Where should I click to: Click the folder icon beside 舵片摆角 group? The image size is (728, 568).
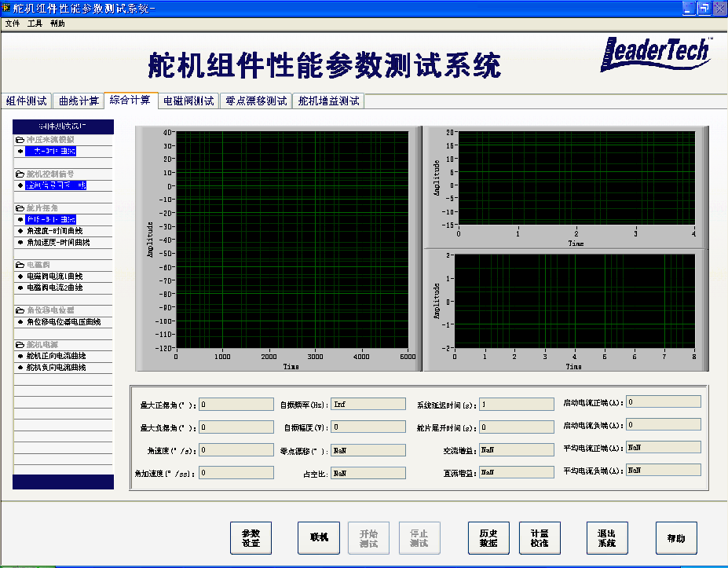click(20, 208)
